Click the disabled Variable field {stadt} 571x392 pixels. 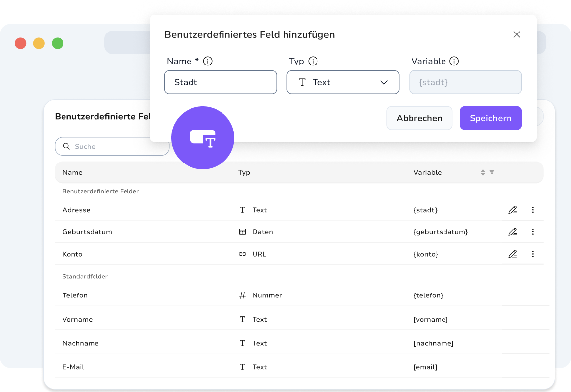(465, 82)
